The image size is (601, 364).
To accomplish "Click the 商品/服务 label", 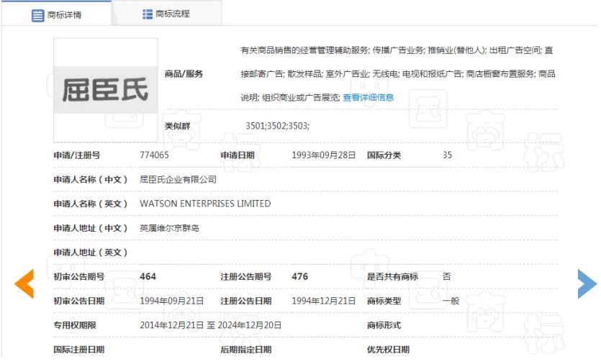I will pyautogui.click(x=184, y=73).
